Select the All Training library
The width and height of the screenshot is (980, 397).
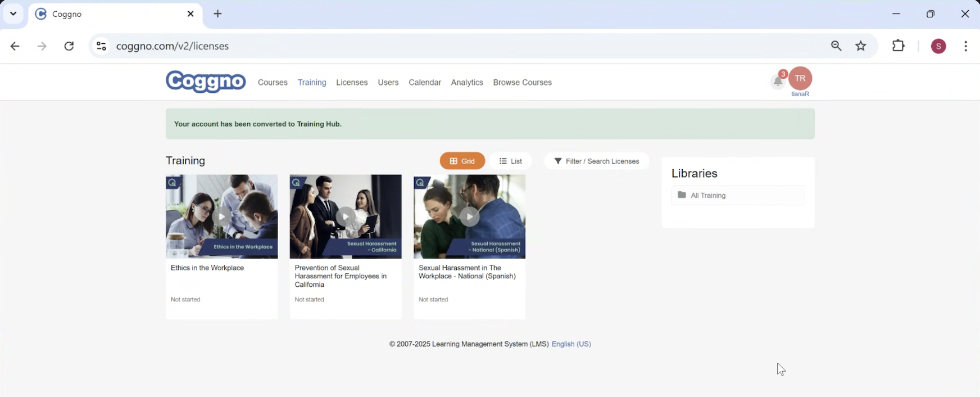(738, 195)
